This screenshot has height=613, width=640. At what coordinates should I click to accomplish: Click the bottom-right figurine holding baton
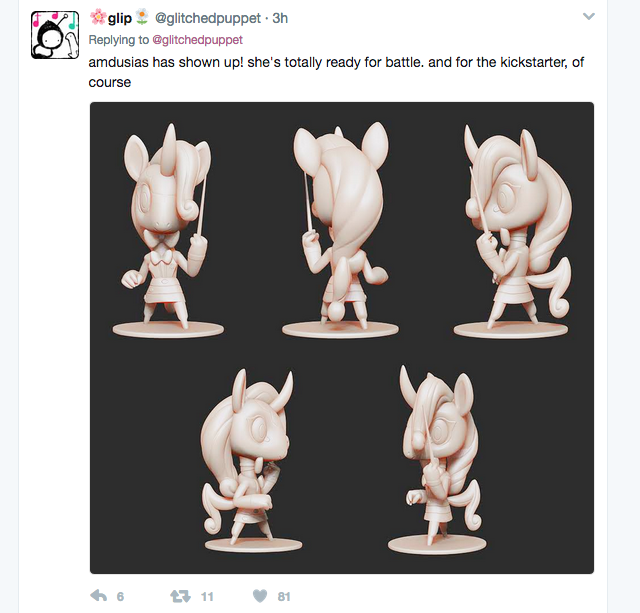(438, 459)
